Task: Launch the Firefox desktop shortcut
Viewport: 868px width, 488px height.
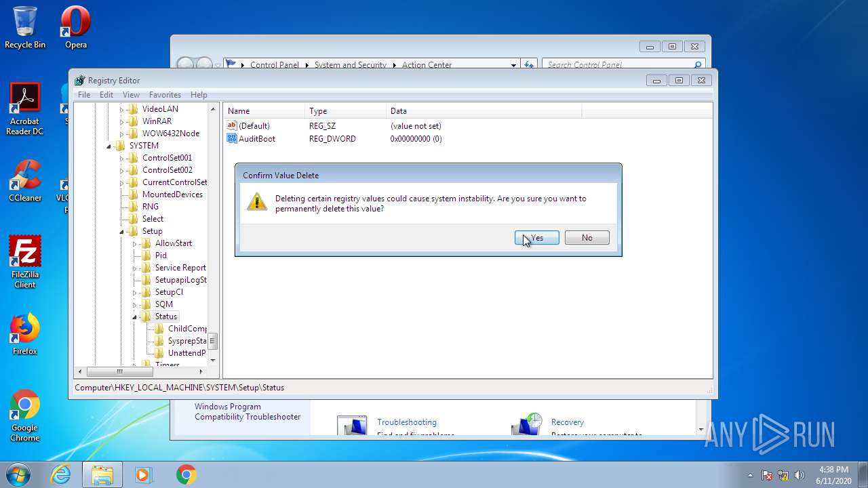Action: pyautogui.click(x=25, y=334)
